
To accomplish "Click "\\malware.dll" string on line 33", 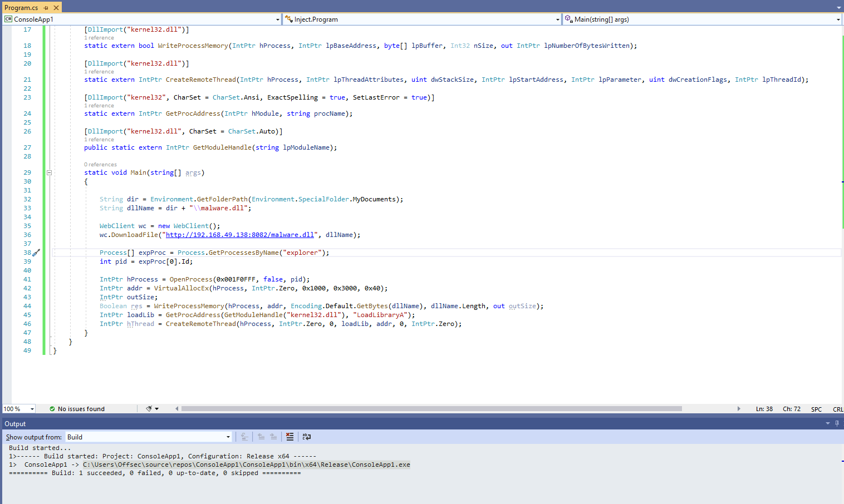I will click(x=219, y=208).
